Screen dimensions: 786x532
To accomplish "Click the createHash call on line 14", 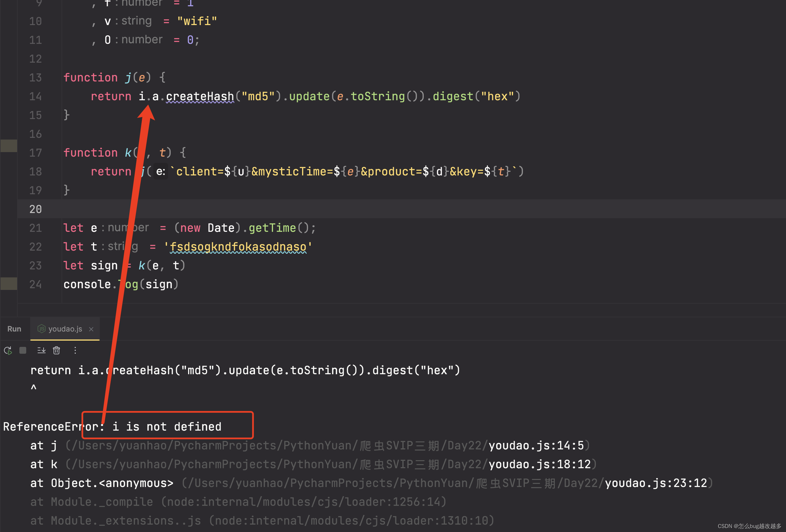I will click(x=200, y=97).
